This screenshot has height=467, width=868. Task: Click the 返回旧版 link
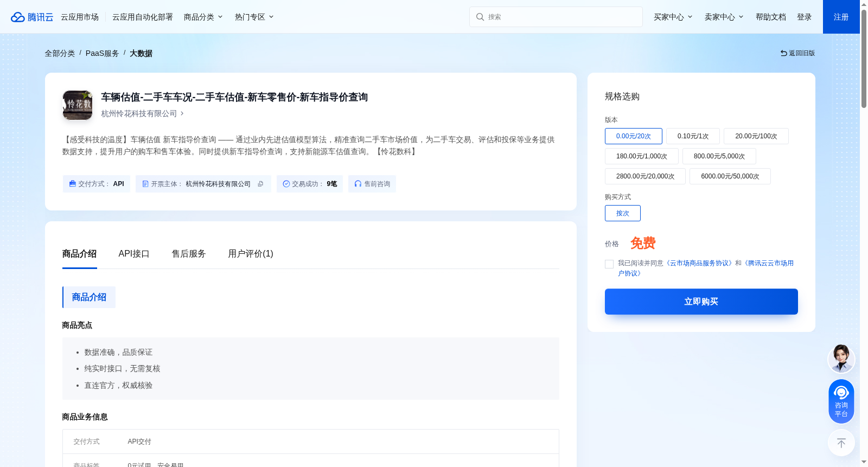(x=797, y=53)
